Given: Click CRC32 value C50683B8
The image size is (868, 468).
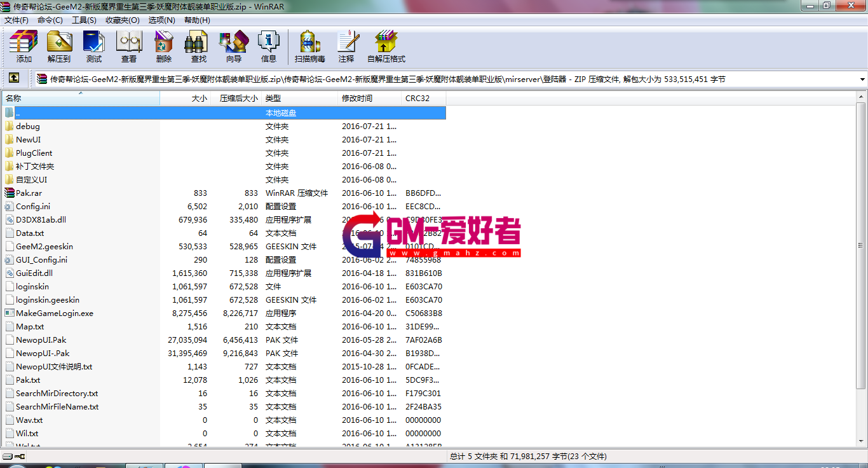Looking at the screenshot, I should tap(424, 313).
